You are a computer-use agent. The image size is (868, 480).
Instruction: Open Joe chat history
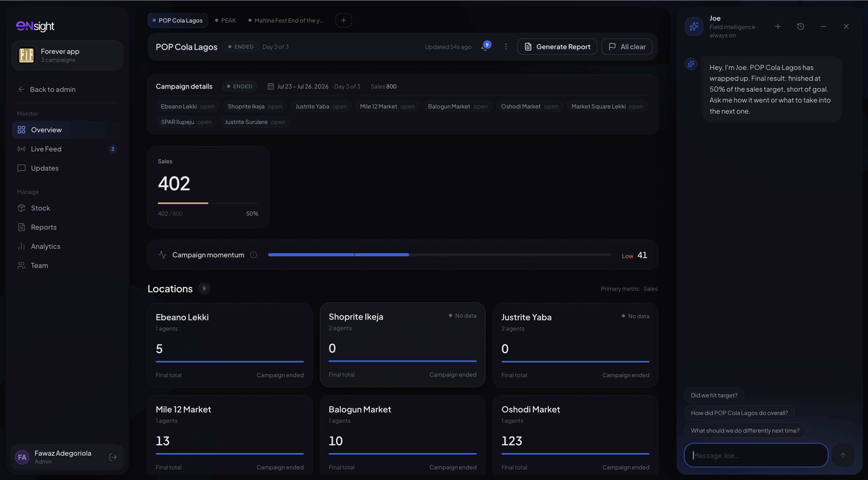[801, 26]
